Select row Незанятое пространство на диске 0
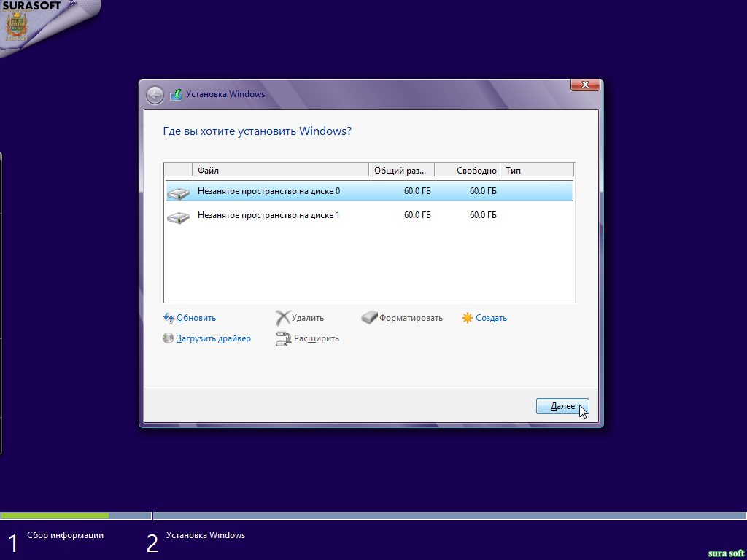 [369, 191]
